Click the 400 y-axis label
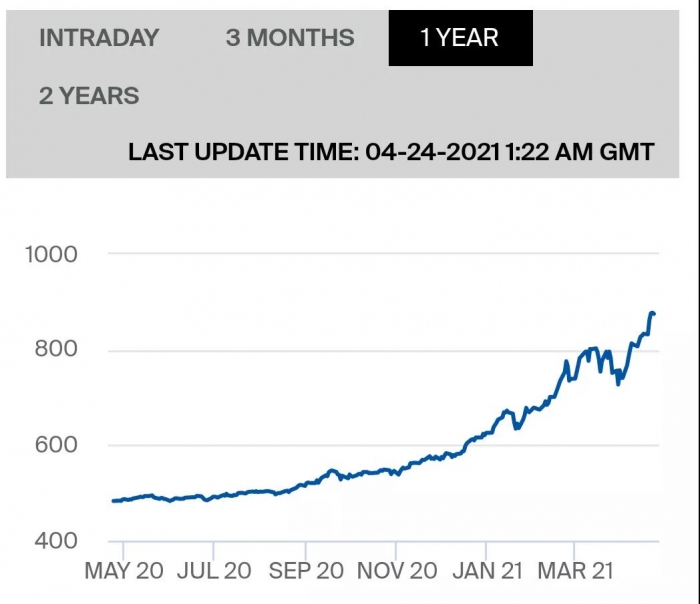Image resolution: width=700 pixels, height=604 pixels. pos(56,541)
